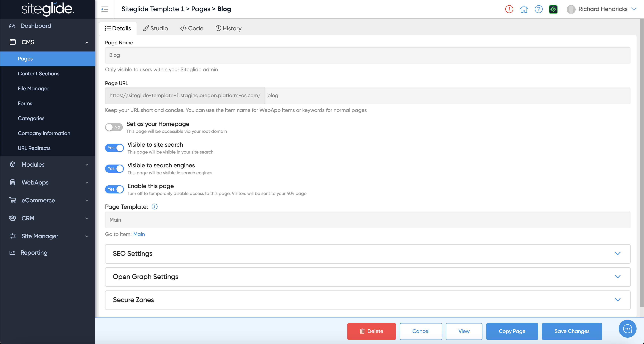
Task: Open Dashboard from the sidebar
Action: point(36,26)
